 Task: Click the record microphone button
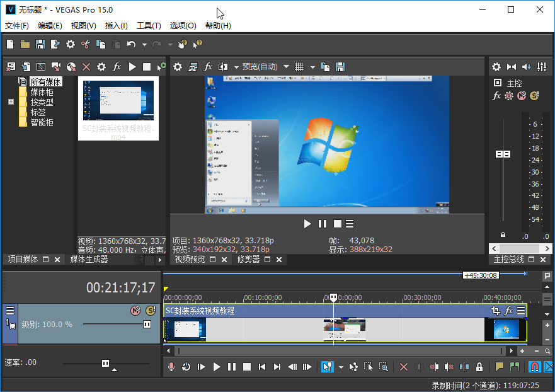[171, 367]
